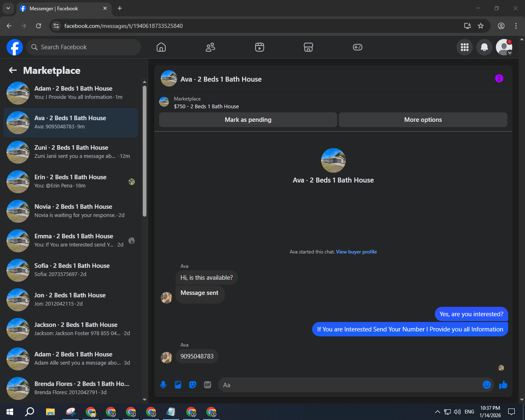Open Adam chat with 'Adam Alle sent you a message'
This screenshot has width=525, height=420.
(x=71, y=359)
